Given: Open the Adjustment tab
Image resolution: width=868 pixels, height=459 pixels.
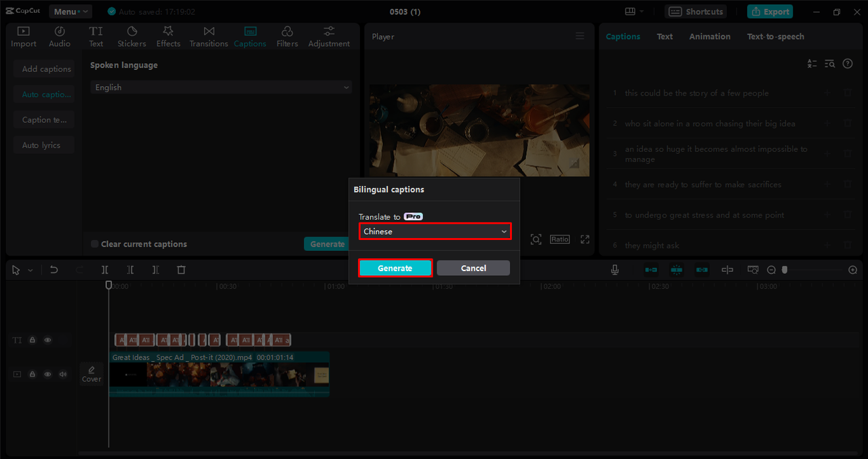Looking at the screenshot, I should [x=329, y=37].
